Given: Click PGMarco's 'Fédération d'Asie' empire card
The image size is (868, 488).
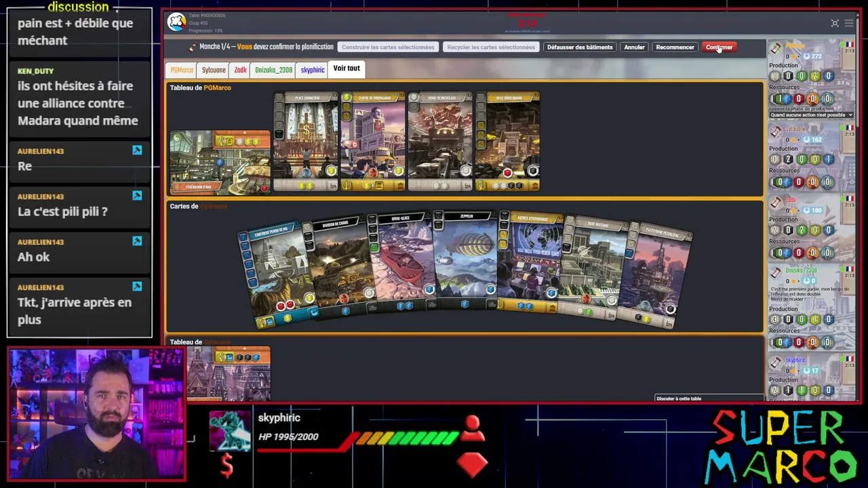Looking at the screenshot, I should pyautogui.click(x=220, y=163).
